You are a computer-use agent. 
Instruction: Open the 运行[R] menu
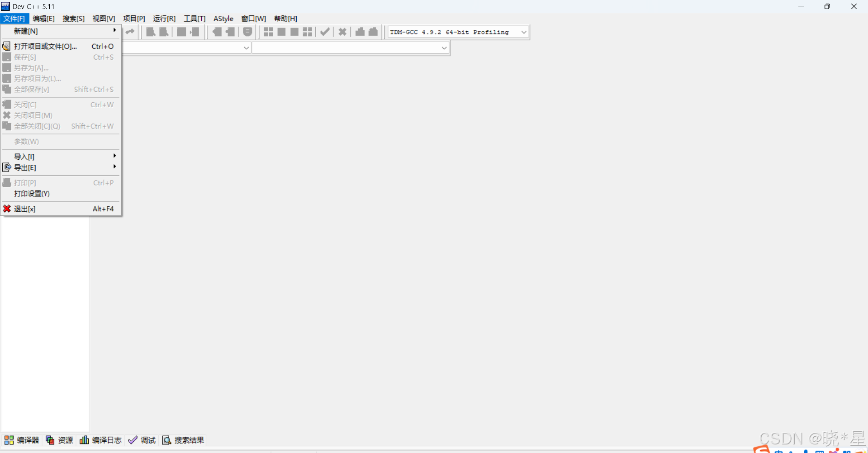click(164, 19)
